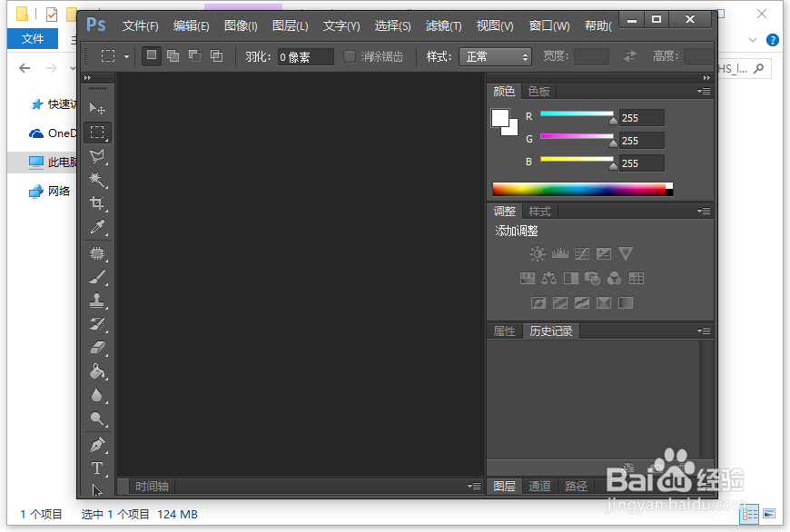Add an Exposure adjustment

tap(604, 253)
